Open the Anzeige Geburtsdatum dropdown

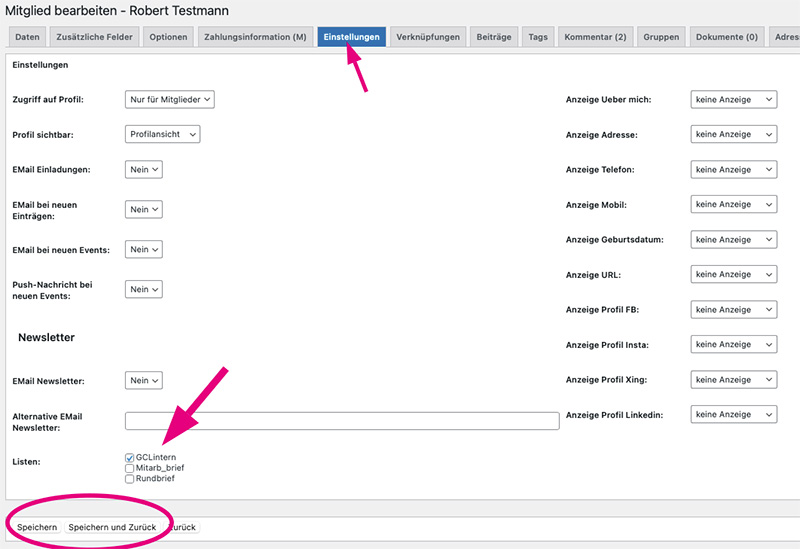[733, 240]
